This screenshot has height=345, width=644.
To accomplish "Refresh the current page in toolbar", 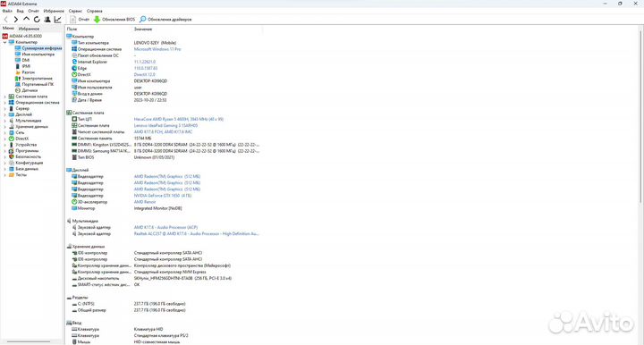I will [x=37, y=20].
